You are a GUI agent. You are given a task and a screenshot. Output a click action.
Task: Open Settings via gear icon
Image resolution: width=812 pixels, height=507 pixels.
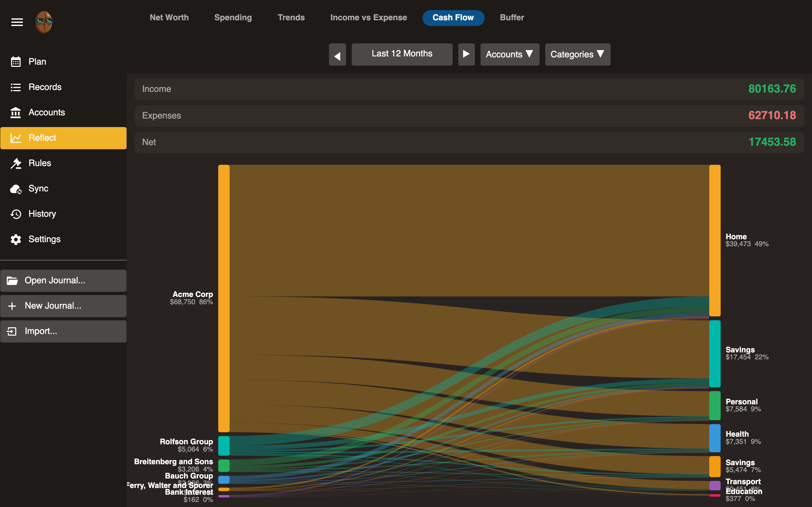[x=16, y=240]
